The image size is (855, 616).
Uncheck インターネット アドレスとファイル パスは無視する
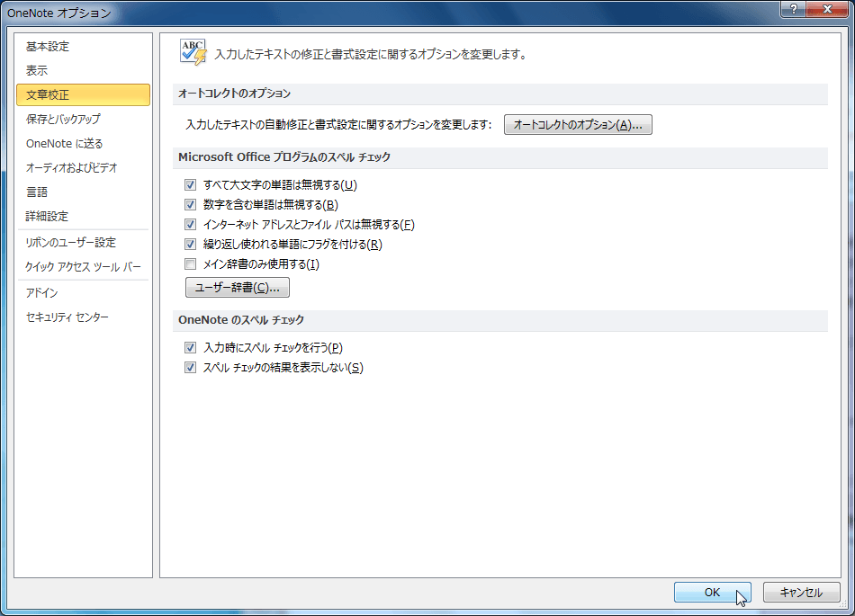pos(190,225)
